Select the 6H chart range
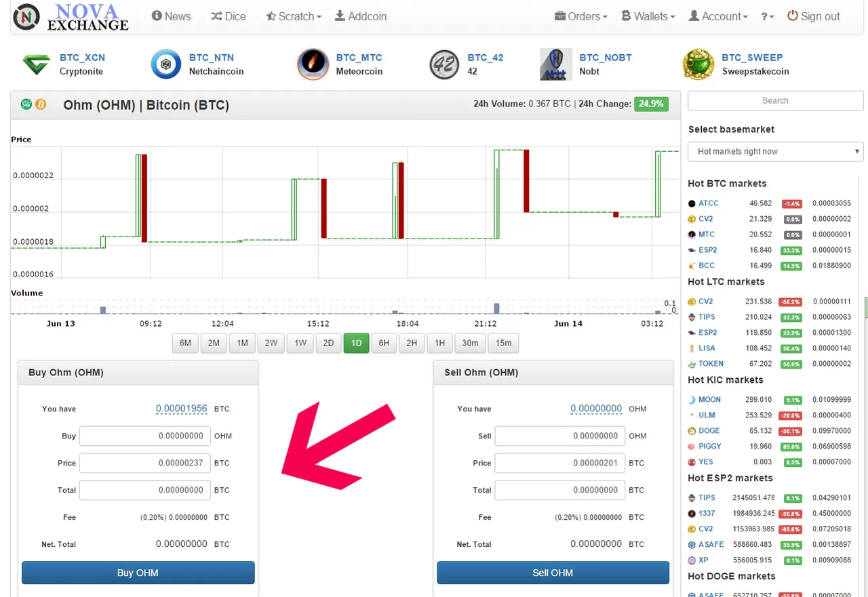Image resolution: width=868 pixels, height=597 pixels. [x=384, y=343]
